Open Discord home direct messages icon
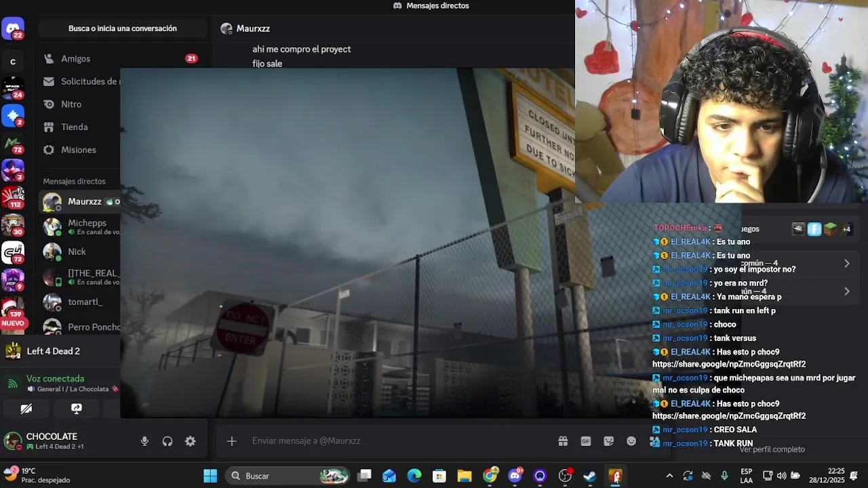This screenshot has width=868, height=488. (13, 29)
